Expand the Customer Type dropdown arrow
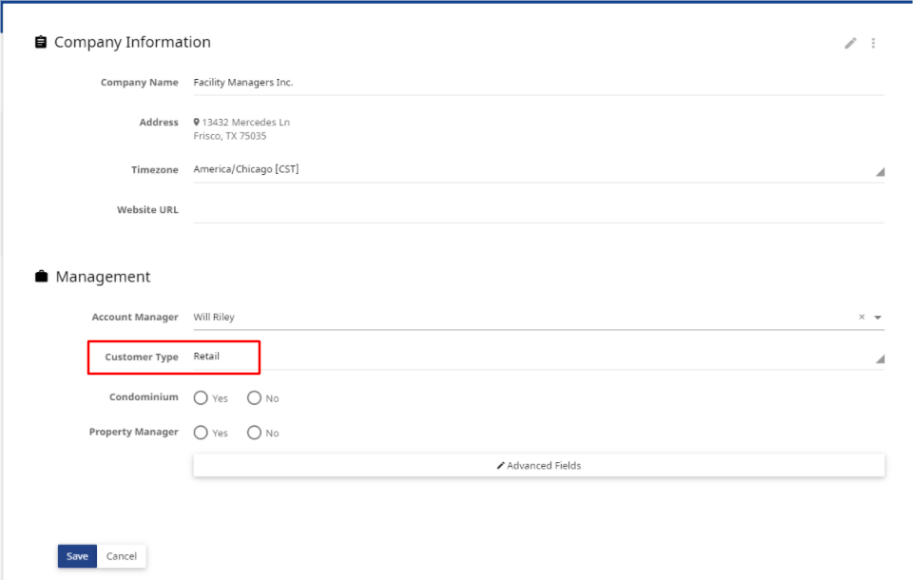This screenshot has width=924, height=580. coord(880,359)
